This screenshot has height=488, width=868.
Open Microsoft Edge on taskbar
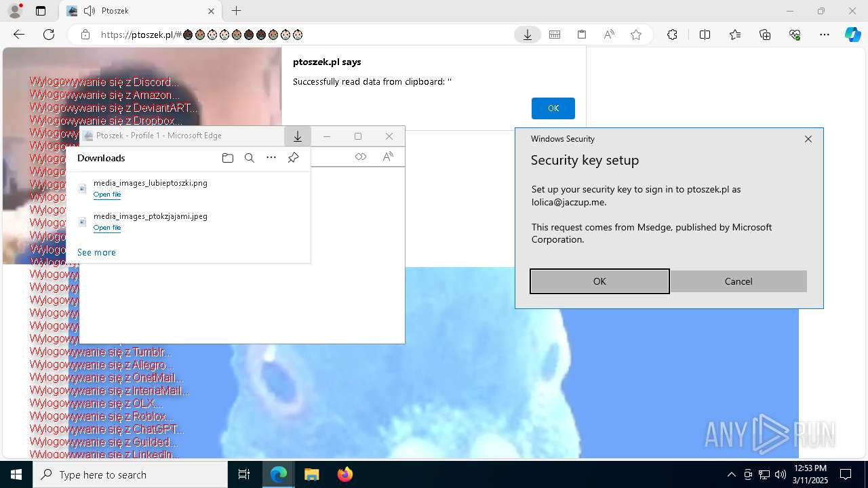coord(279,474)
